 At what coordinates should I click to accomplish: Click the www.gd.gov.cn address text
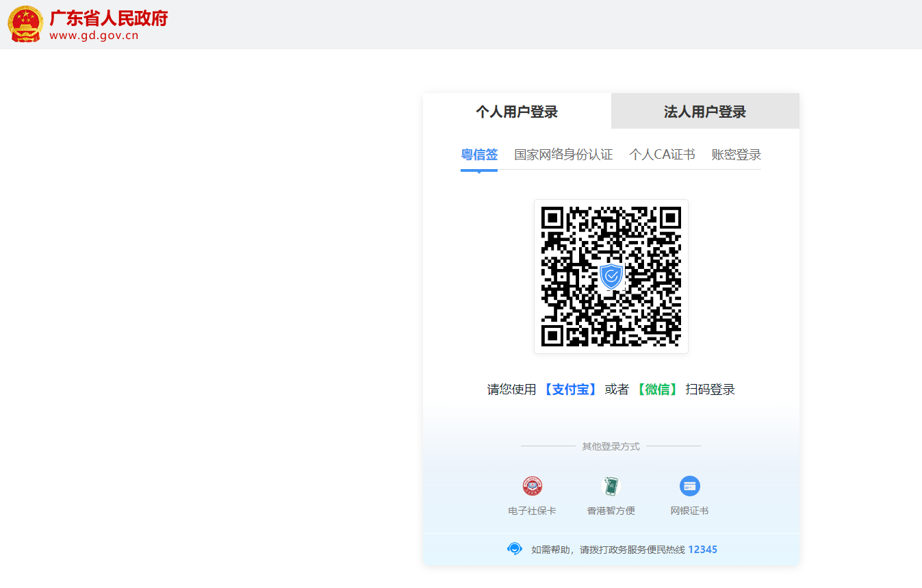point(94,36)
